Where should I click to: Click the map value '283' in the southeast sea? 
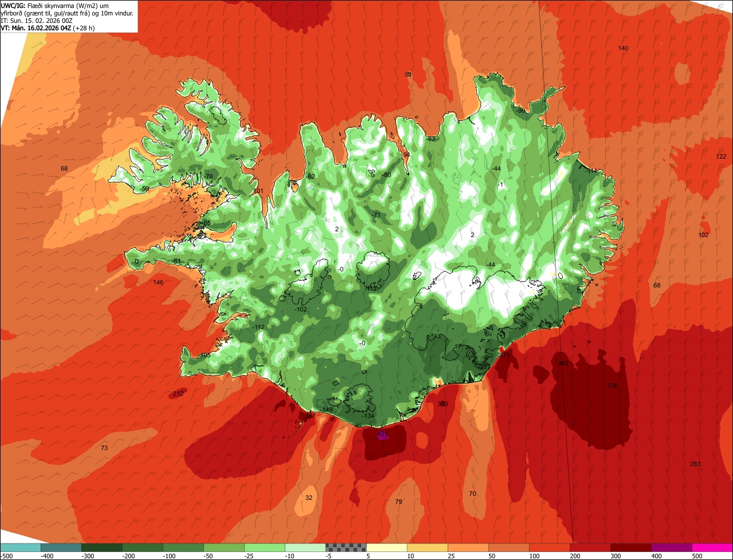[695, 464]
